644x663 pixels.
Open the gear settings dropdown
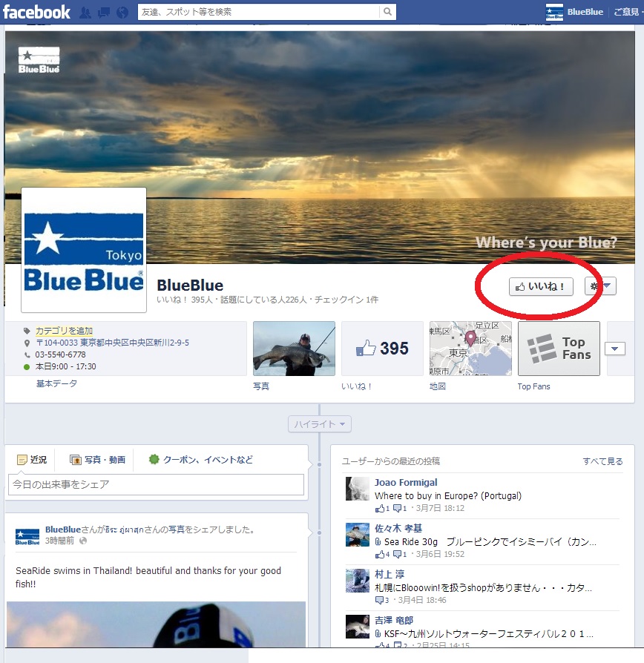pos(600,286)
